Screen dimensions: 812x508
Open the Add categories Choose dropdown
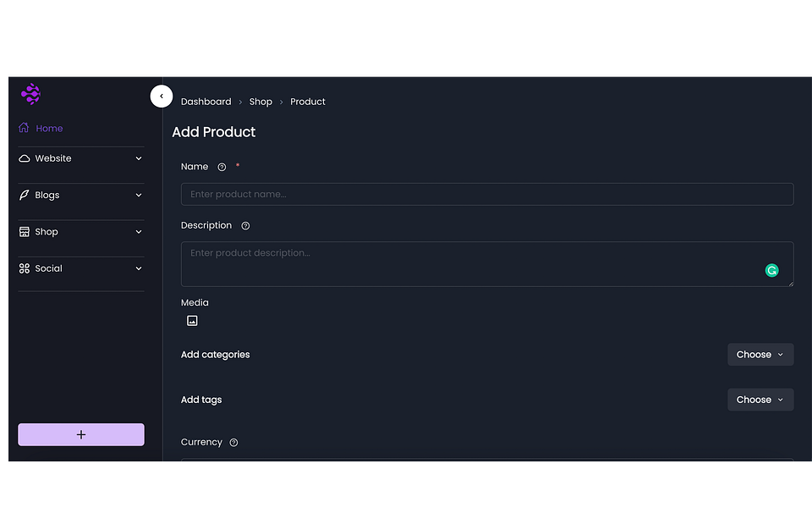760,355
